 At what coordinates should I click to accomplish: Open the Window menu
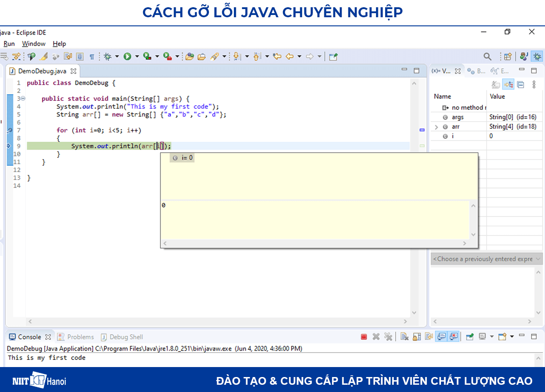coord(34,44)
